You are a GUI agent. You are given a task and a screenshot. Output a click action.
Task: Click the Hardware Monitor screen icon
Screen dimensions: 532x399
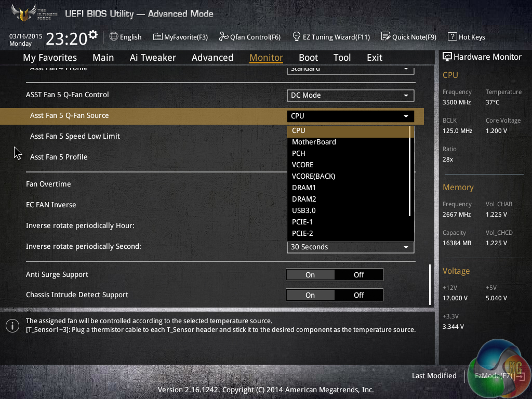(447, 57)
